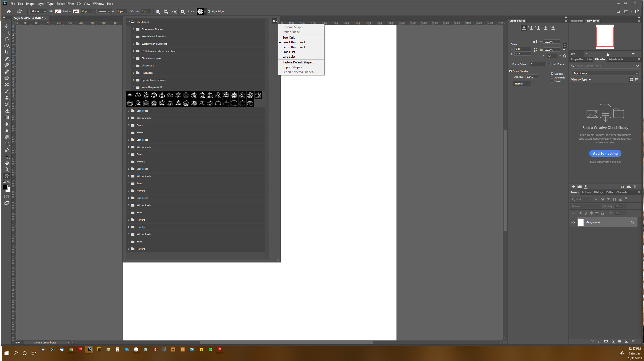Disable the Show Overlay checkbox
644x361 pixels.
[x=511, y=71]
